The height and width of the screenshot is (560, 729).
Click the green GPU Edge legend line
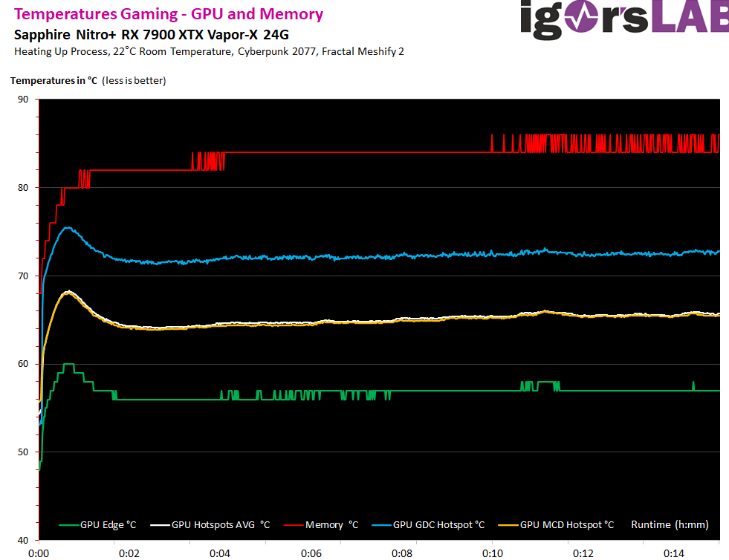[x=69, y=525]
